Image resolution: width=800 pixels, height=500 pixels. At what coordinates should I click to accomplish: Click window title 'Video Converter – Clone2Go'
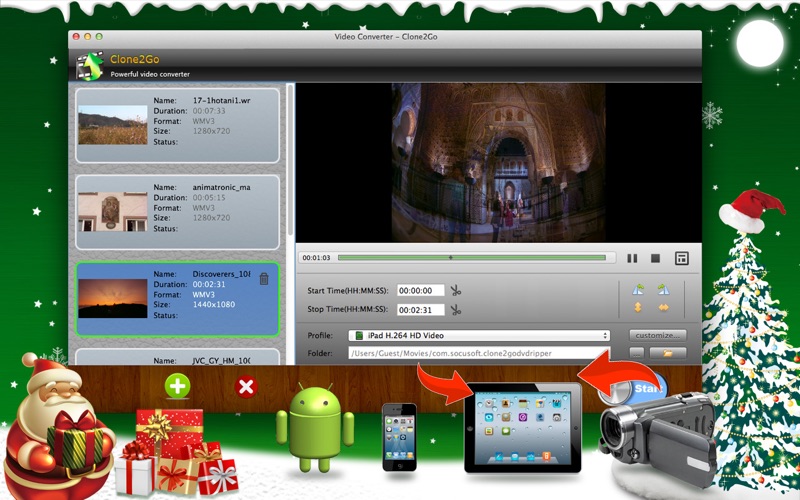386,37
